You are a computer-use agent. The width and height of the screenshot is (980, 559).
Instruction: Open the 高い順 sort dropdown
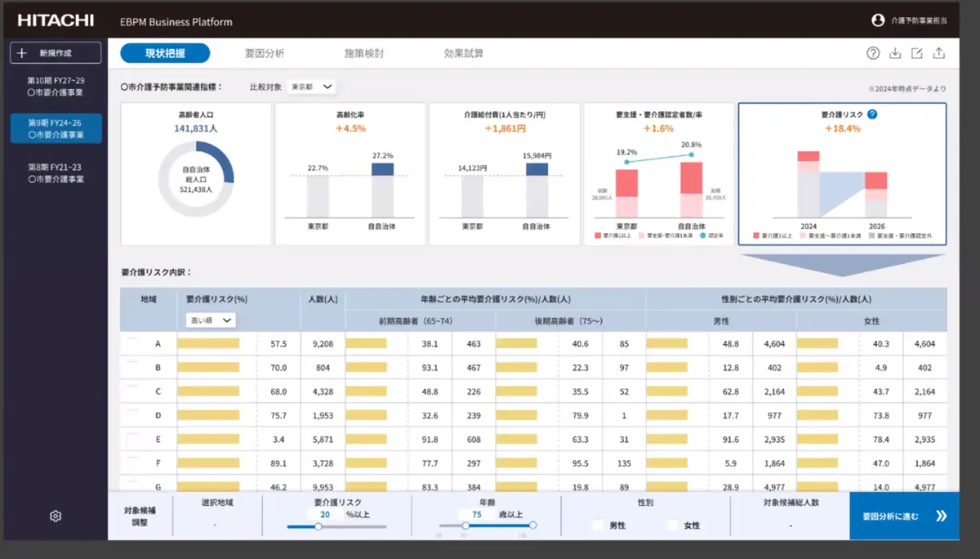pos(211,320)
